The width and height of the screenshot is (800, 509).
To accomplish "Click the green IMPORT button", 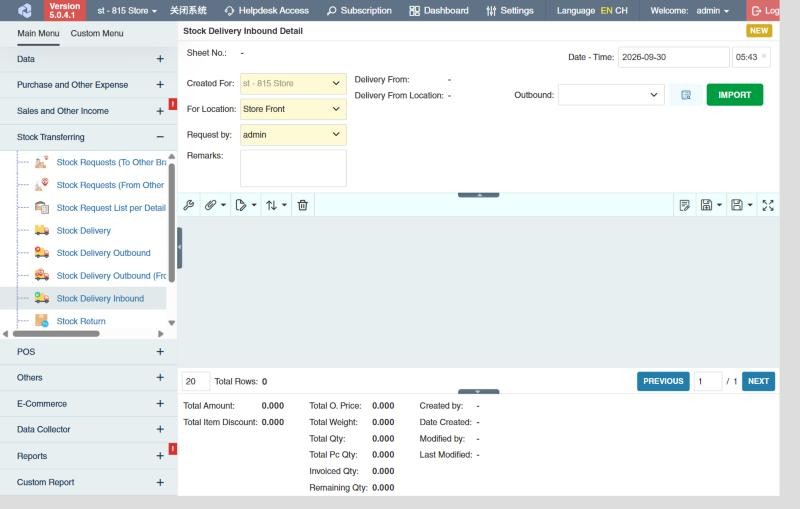I will coord(735,95).
